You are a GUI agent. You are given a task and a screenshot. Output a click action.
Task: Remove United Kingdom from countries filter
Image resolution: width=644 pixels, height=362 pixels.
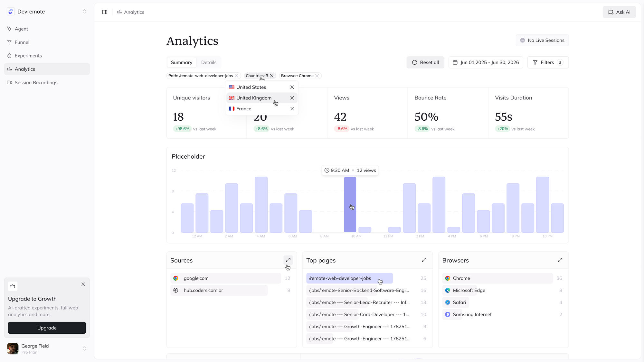click(x=292, y=98)
